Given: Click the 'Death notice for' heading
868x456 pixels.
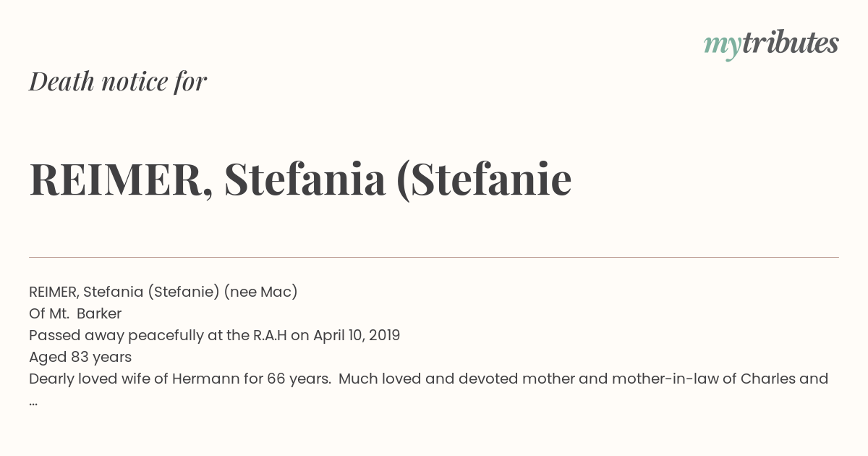Looking at the screenshot, I should coord(118,82).
